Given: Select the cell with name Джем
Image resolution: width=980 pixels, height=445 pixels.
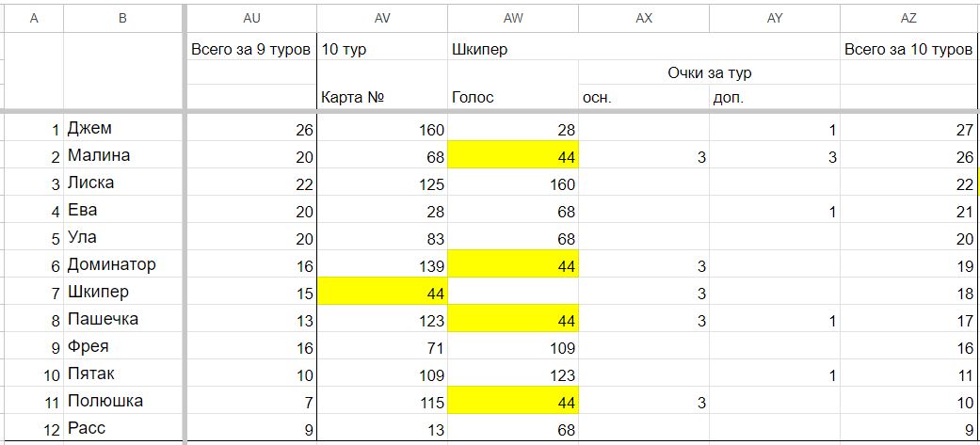Looking at the screenshot, I should [123, 129].
